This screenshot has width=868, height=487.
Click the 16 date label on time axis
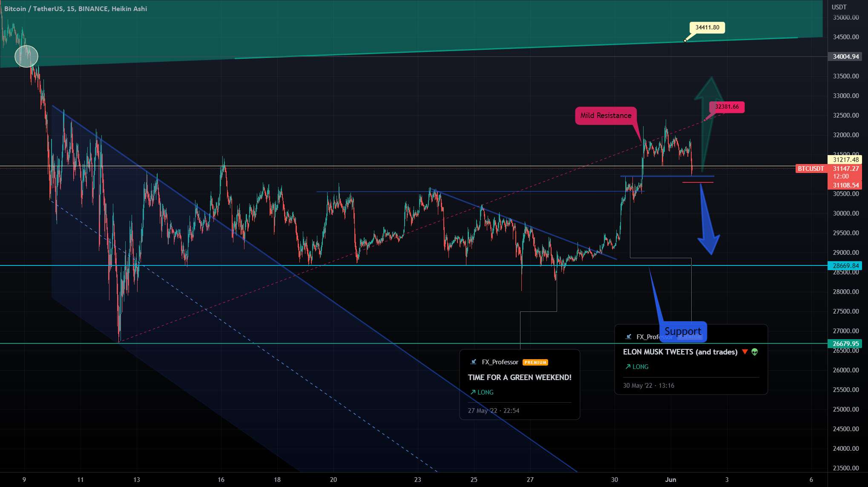tap(221, 480)
